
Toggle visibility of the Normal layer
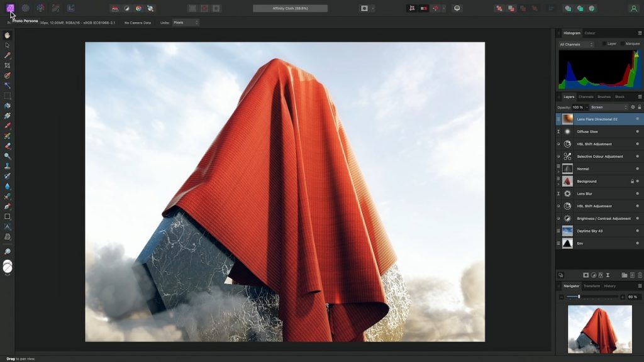click(x=638, y=168)
